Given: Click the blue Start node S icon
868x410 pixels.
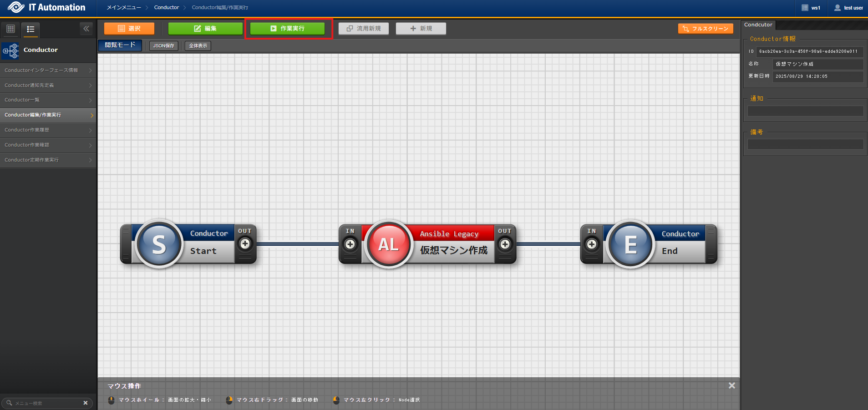Looking at the screenshot, I should (x=159, y=244).
